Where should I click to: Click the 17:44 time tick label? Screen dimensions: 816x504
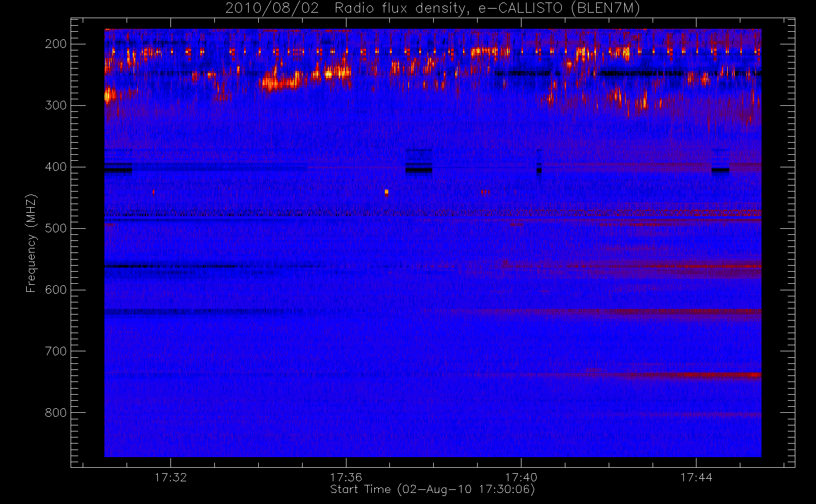point(696,477)
